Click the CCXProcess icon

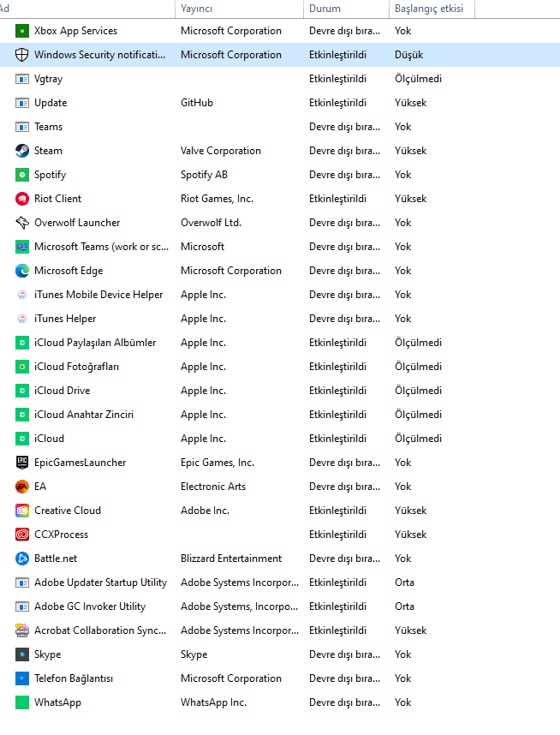click(x=22, y=535)
